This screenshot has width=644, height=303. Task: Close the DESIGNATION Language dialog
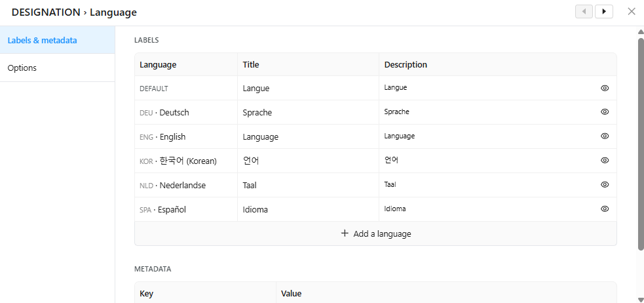(x=632, y=12)
